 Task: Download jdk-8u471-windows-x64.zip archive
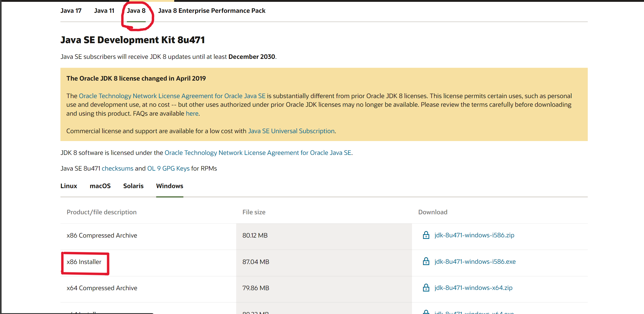coord(473,288)
